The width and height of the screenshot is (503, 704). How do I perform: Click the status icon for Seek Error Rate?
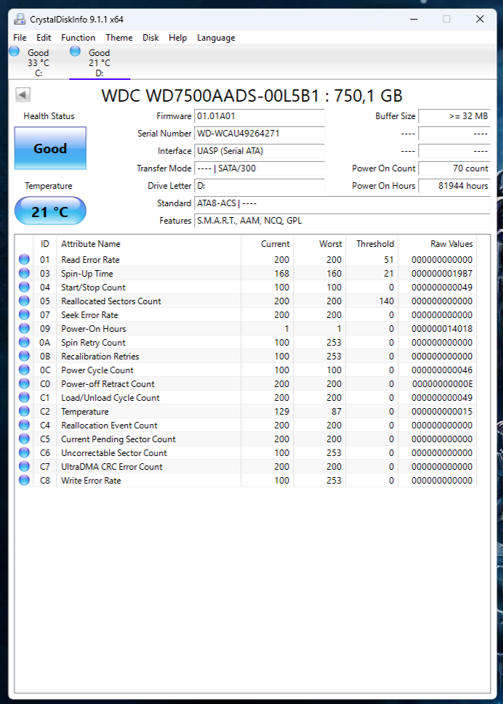(x=24, y=314)
